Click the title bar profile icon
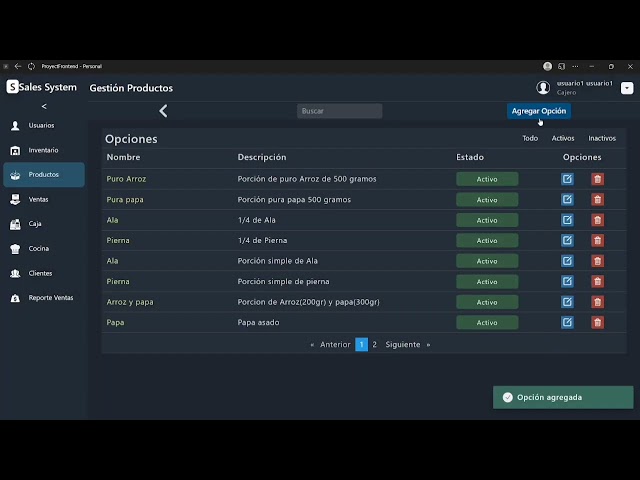 (547, 66)
